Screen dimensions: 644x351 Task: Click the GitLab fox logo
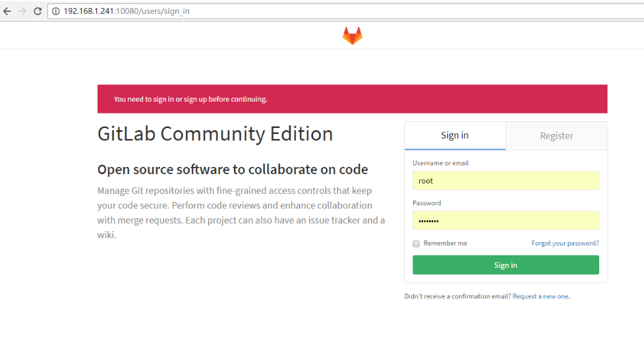tap(353, 36)
